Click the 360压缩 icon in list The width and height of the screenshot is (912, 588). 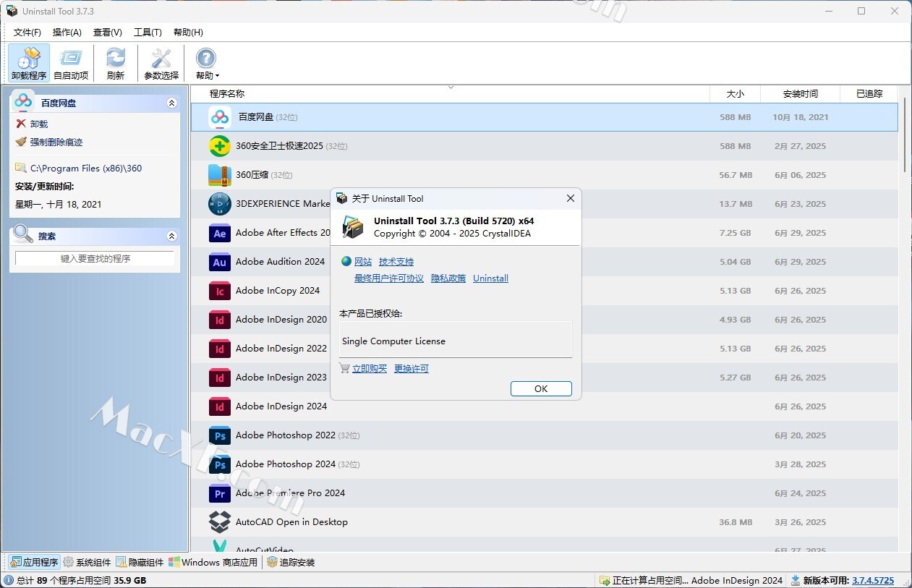220,175
